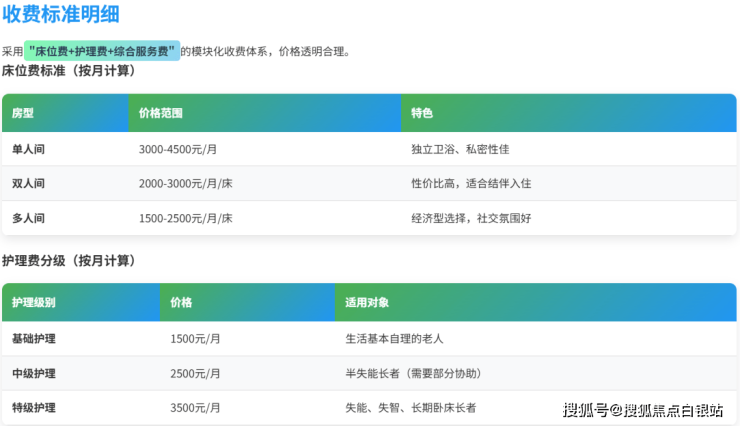The height and width of the screenshot is (426, 740).
Task: Click the 床位费标准（按月计算） section heading
Action: (x=68, y=71)
